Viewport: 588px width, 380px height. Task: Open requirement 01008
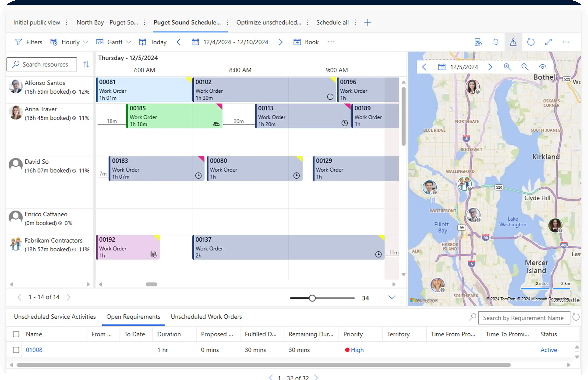[x=34, y=350]
